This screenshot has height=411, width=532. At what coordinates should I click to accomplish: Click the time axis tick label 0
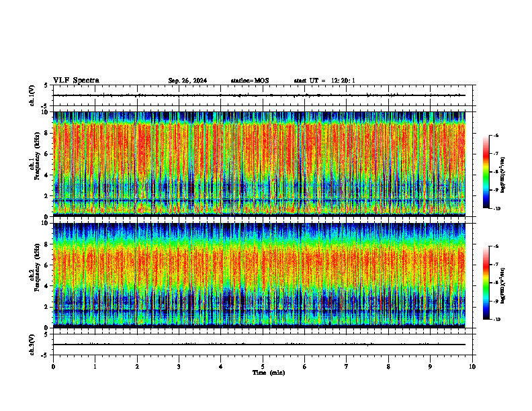(53, 367)
